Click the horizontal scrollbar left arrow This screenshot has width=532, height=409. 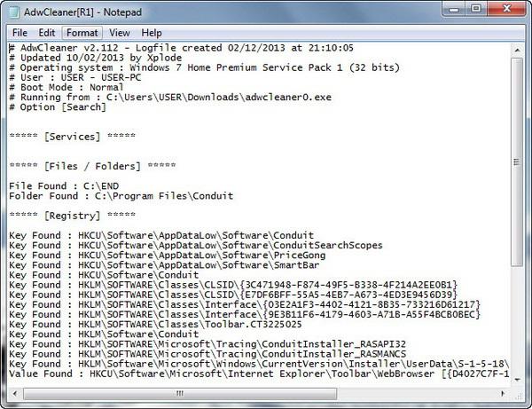15,393
